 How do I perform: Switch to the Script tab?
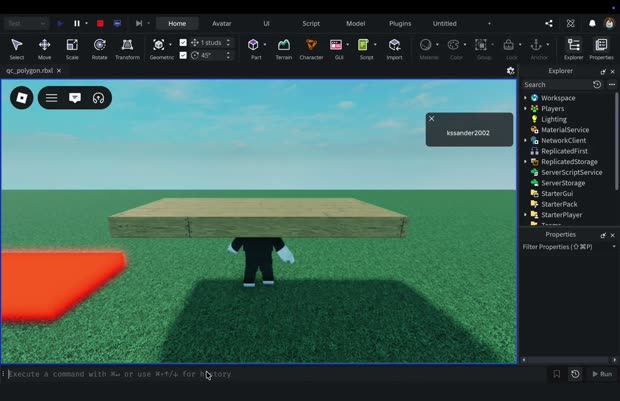tap(311, 23)
